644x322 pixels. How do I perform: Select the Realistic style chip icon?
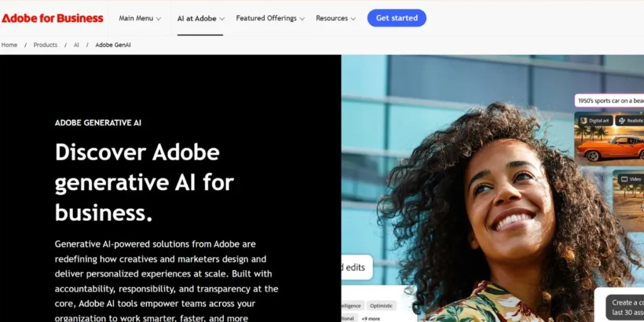click(622, 121)
